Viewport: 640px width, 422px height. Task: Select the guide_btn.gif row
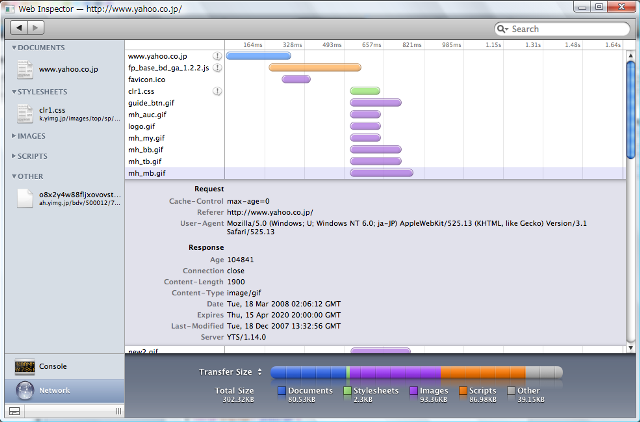pos(375,103)
